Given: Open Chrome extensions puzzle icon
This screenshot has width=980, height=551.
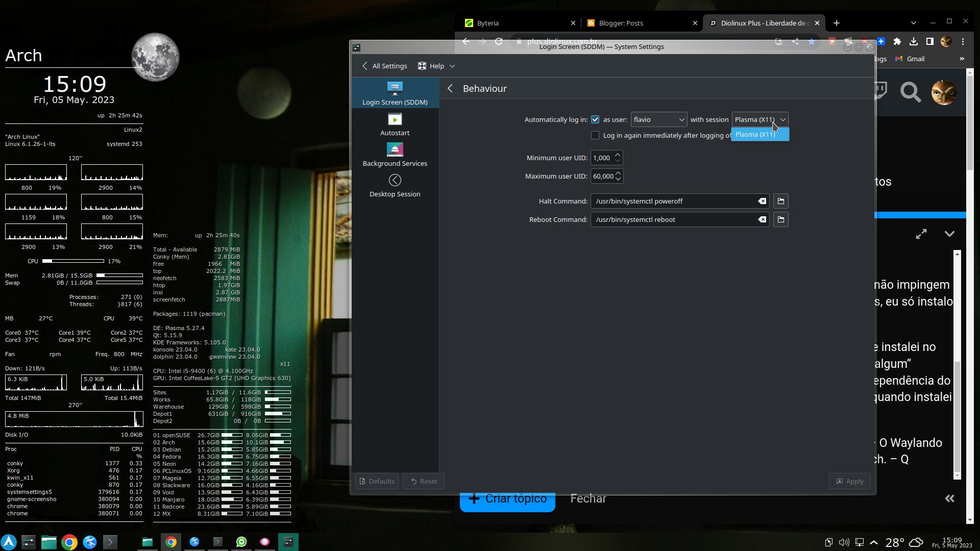Looking at the screenshot, I should pyautogui.click(x=897, y=42).
